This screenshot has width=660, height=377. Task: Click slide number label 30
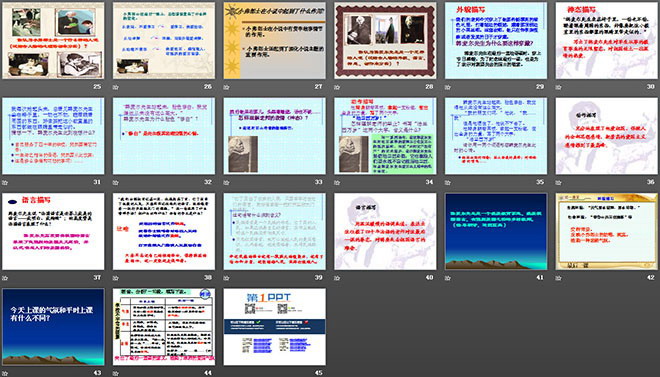pyautogui.click(x=651, y=86)
